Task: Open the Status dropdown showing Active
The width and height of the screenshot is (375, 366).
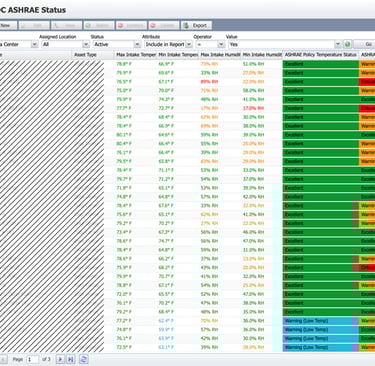Action: click(x=137, y=44)
